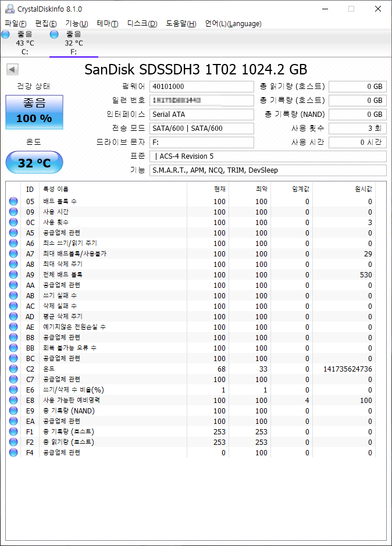392x546 pixels.
Task: Click status orb for ID AE row
Action: tap(13, 327)
